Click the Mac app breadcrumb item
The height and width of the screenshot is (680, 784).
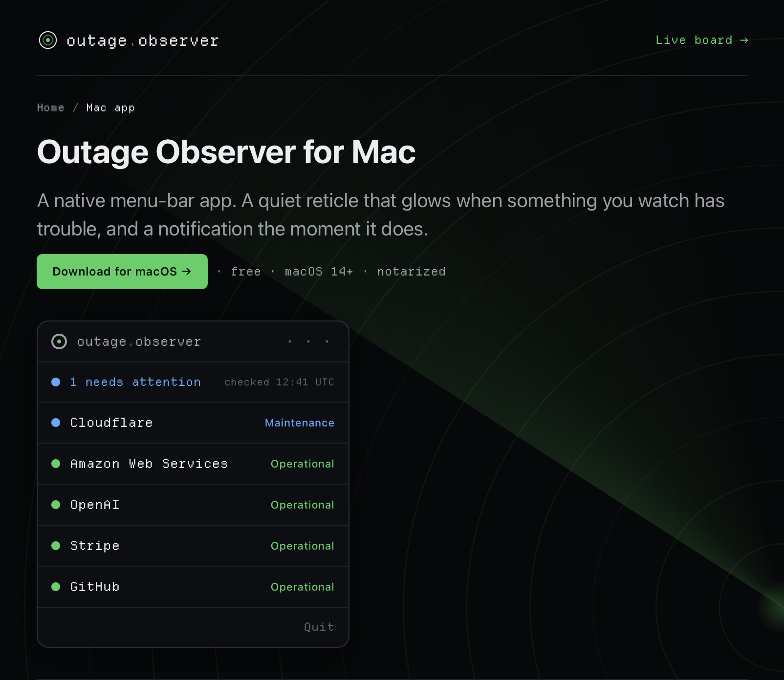click(110, 107)
